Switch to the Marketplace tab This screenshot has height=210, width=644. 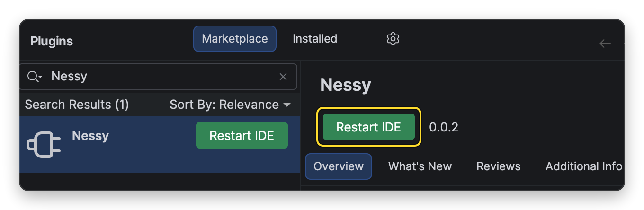click(x=235, y=39)
